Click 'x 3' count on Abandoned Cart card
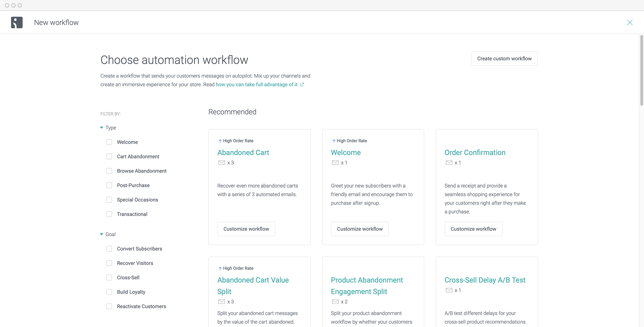Image resolution: width=644 pixels, height=327 pixels. (230, 163)
